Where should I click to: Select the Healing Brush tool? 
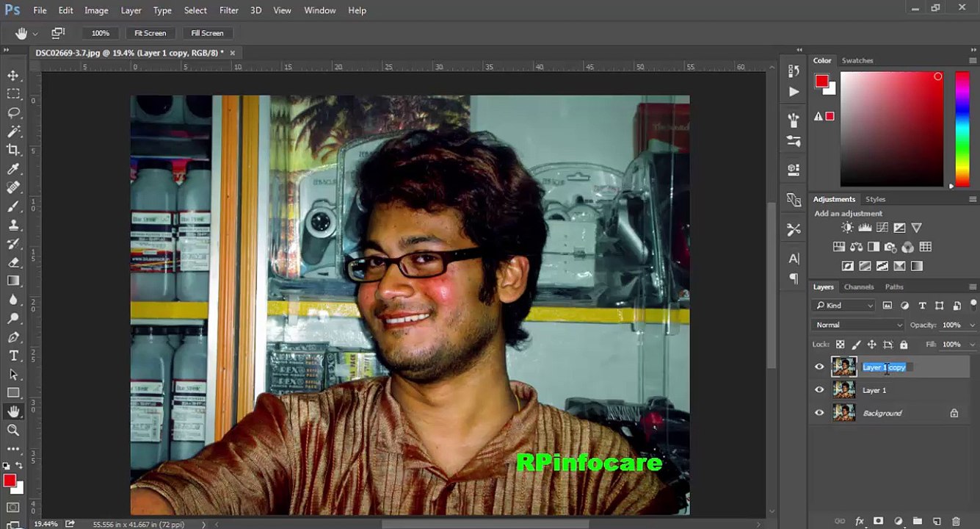(13, 187)
